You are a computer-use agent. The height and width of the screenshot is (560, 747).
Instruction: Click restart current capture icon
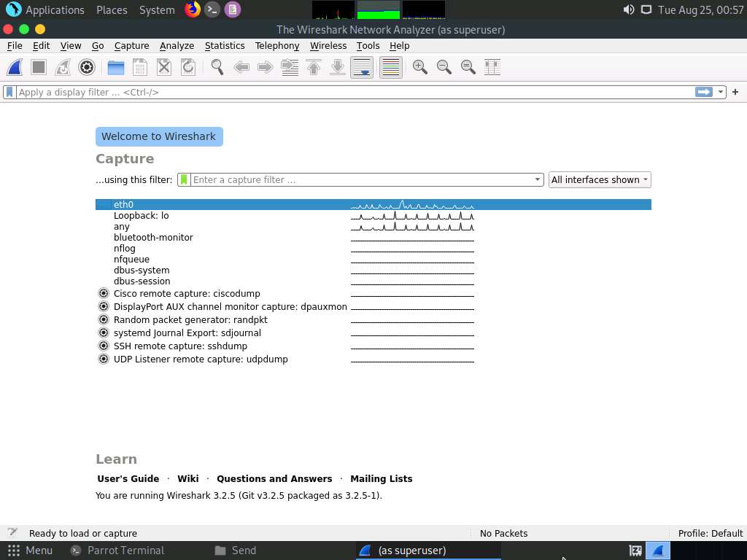63,67
